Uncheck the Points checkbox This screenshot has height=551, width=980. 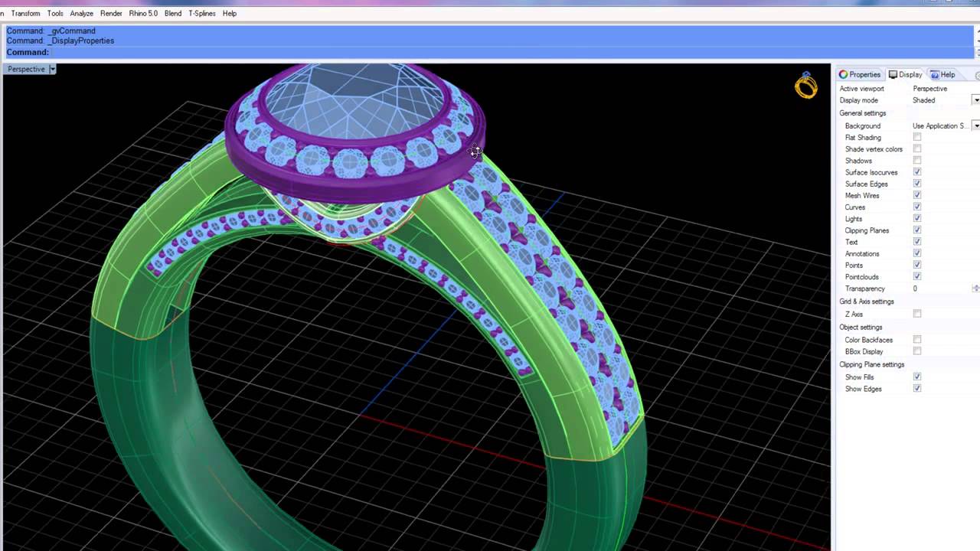click(917, 265)
